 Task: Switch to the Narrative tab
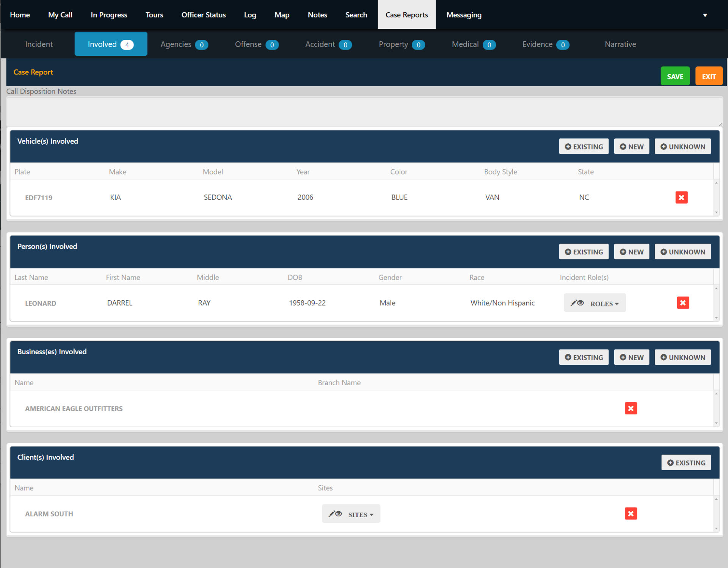pyautogui.click(x=620, y=44)
